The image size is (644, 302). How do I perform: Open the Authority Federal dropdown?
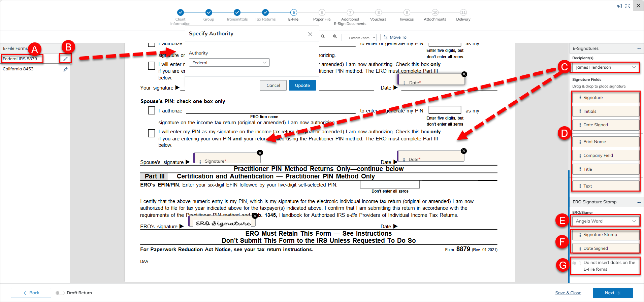(x=229, y=63)
